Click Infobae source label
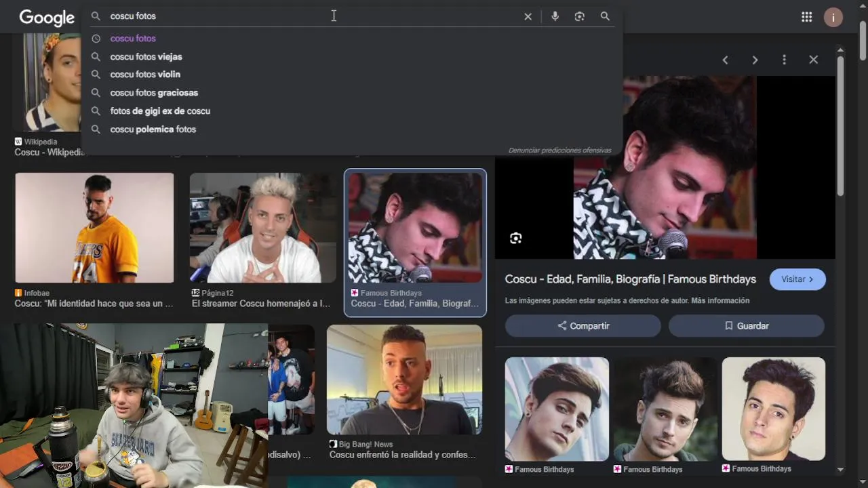Viewport: 868px width, 488px height. pyautogui.click(x=37, y=293)
